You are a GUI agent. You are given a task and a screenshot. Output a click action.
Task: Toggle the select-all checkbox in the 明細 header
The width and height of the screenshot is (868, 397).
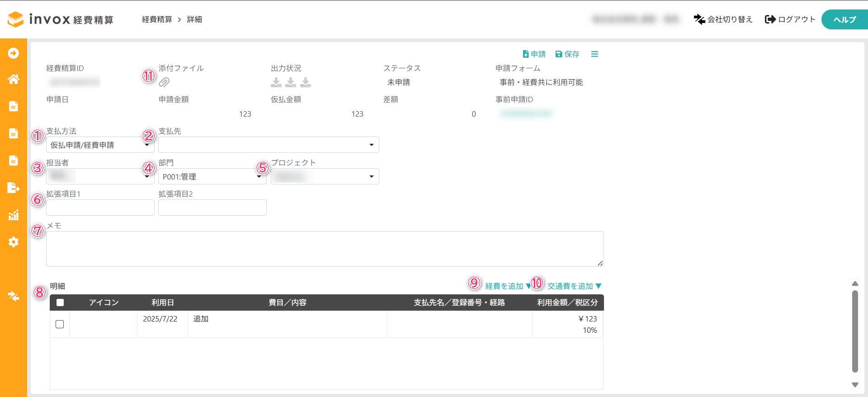[x=60, y=302]
